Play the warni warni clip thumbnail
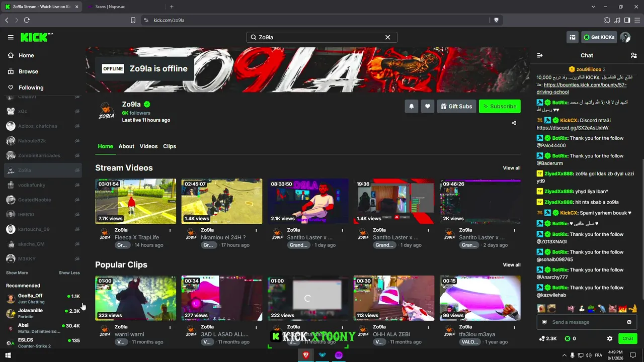The image size is (644, 362). pyautogui.click(x=136, y=298)
